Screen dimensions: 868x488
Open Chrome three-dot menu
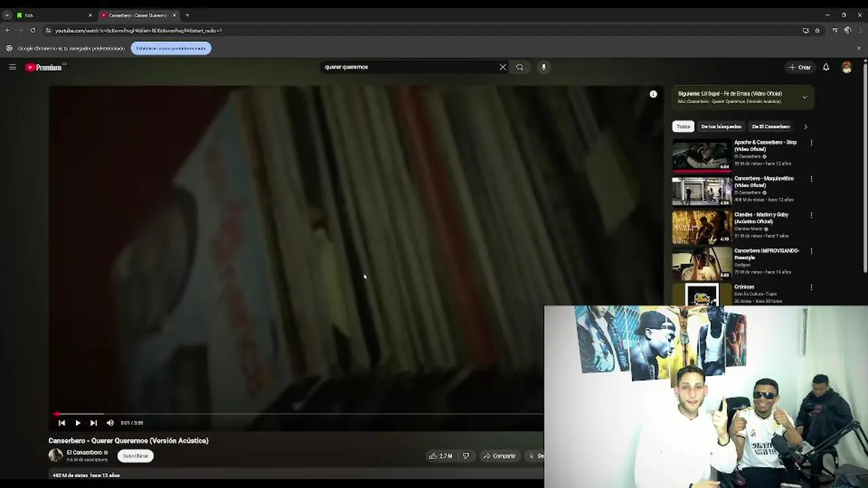click(859, 30)
